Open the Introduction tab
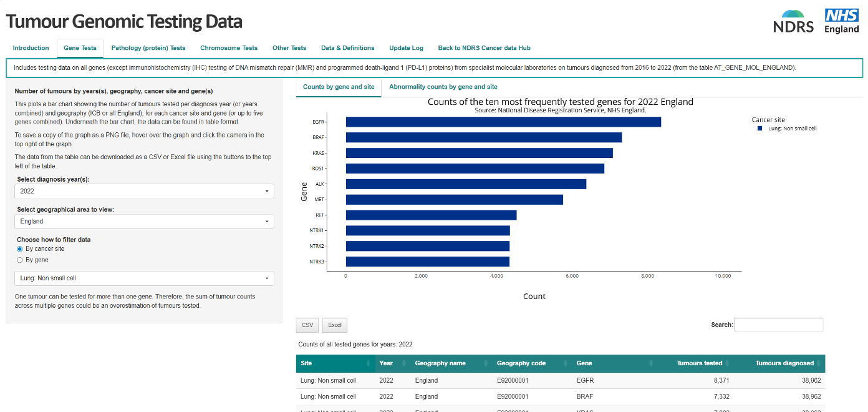The width and height of the screenshot is (868, 412). click(31, 48)
